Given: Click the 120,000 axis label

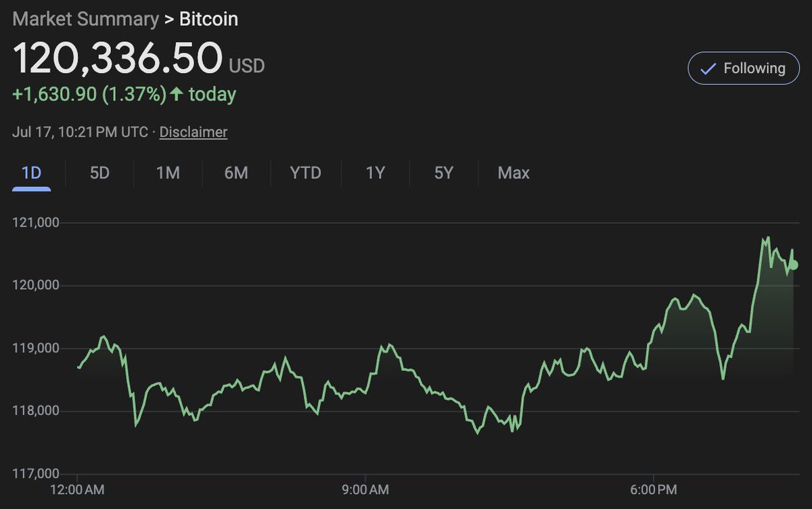Looking at the screenshot, I should click(x=37, y=285).
